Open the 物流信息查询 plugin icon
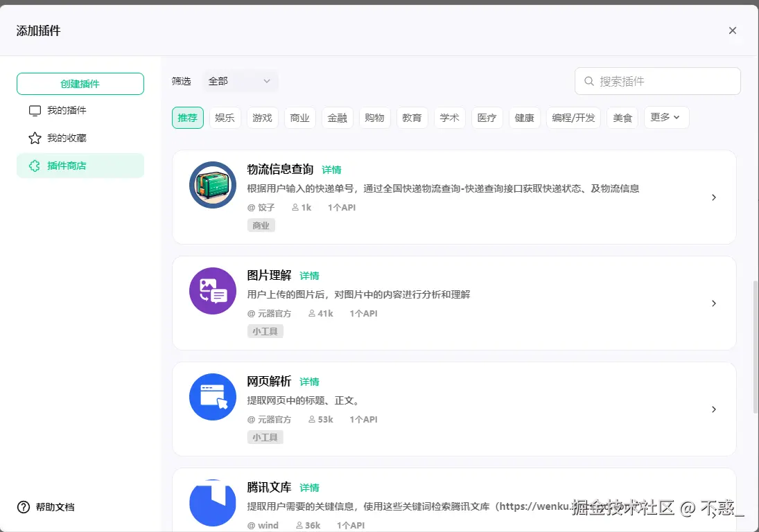This screenshot has height=532, width=759. (x=212, y=185)
